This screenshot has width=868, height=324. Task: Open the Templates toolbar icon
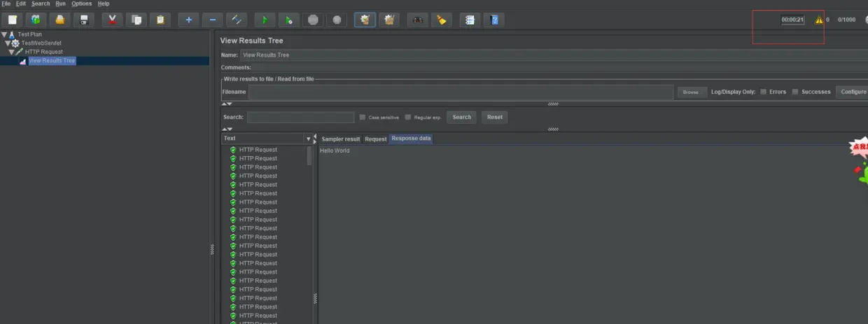pyautogui.click(x=36, y=20)
